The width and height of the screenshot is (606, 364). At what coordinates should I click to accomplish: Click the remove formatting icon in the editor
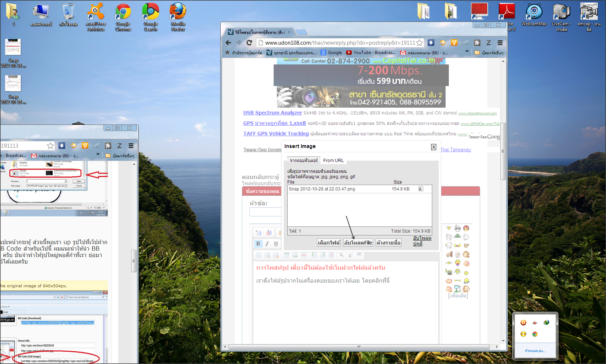pos(269,233)
